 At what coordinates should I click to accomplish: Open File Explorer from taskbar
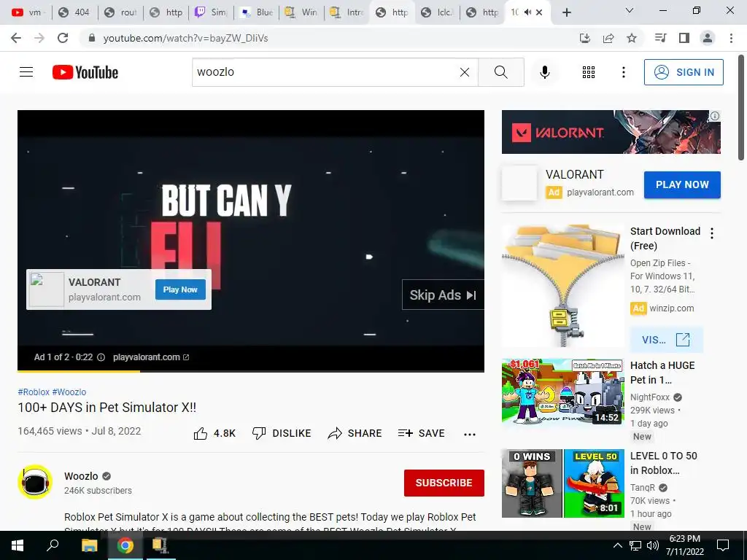(x=89, y=545)
